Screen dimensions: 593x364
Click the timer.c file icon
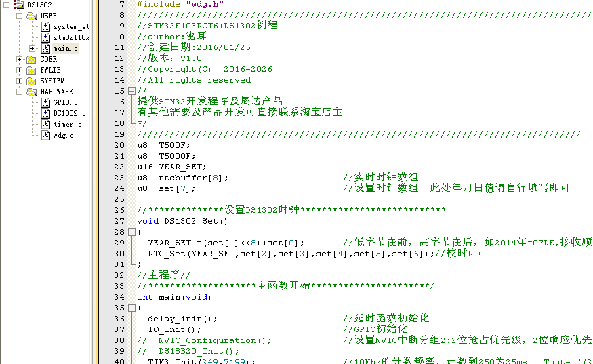pyautogui.click(x=46, y=124)
